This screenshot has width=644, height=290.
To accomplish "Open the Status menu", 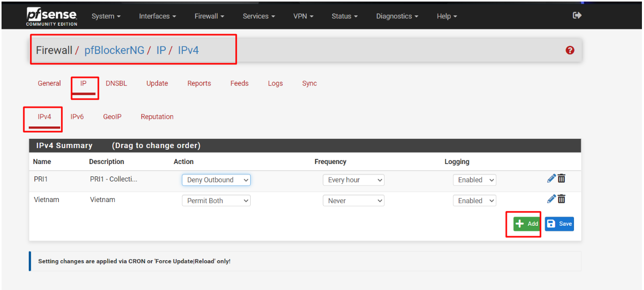I will (345, 16).
